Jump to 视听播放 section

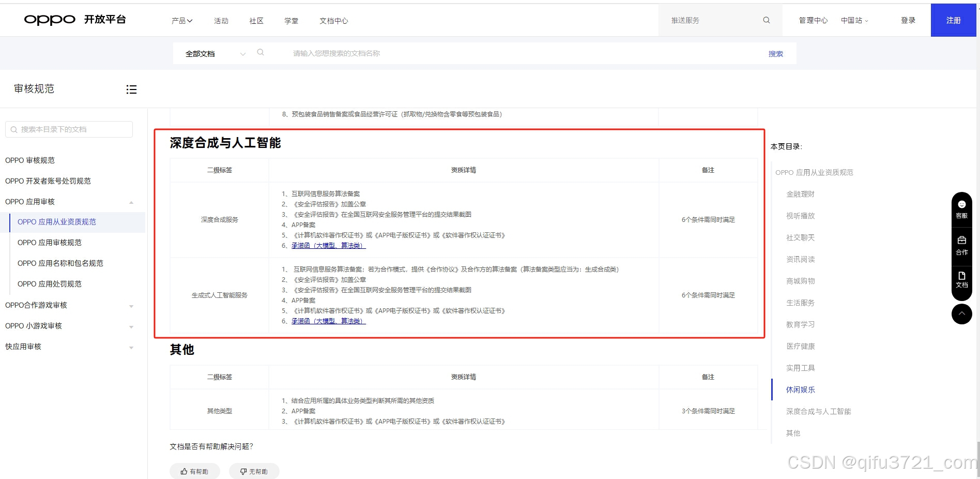800,216
